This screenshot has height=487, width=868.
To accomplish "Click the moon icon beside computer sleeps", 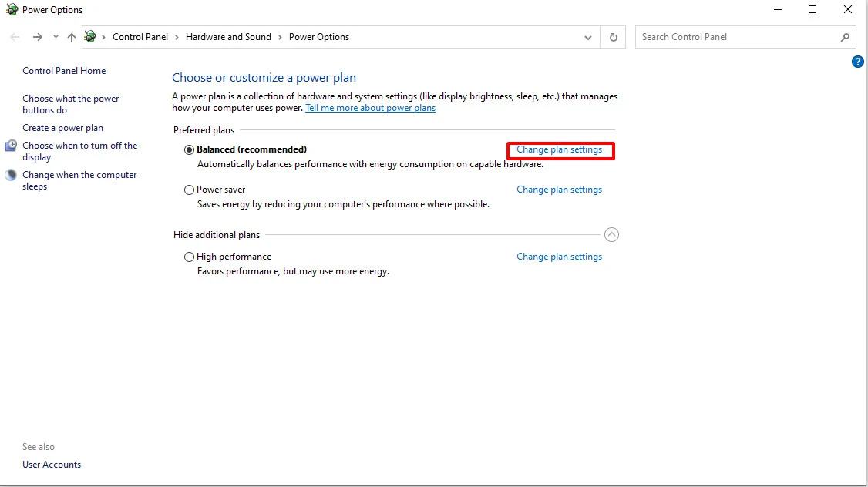I will 11,175.
